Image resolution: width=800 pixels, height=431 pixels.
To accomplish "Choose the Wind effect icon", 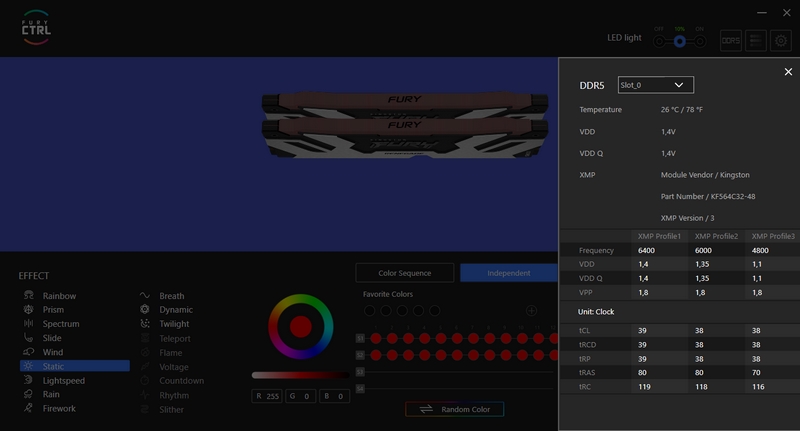I will click(x=29, y=352).
